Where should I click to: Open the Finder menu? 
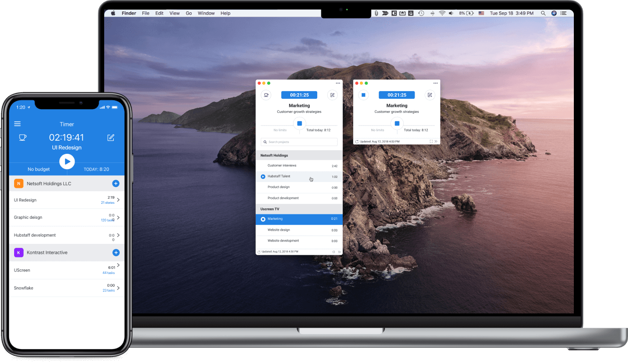[129, 13]
